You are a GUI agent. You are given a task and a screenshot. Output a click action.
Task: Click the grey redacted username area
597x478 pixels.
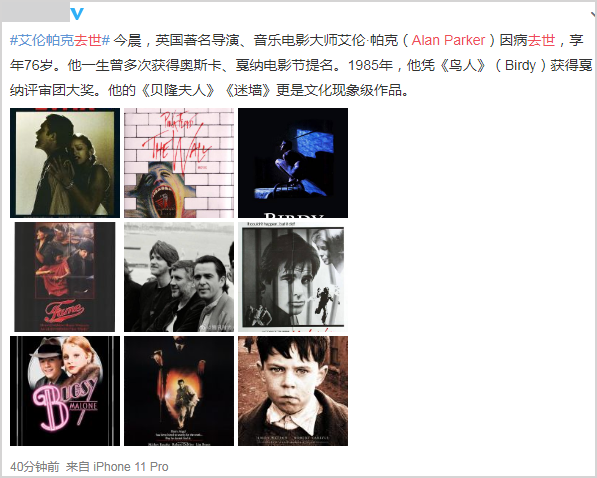coord(35,11)
